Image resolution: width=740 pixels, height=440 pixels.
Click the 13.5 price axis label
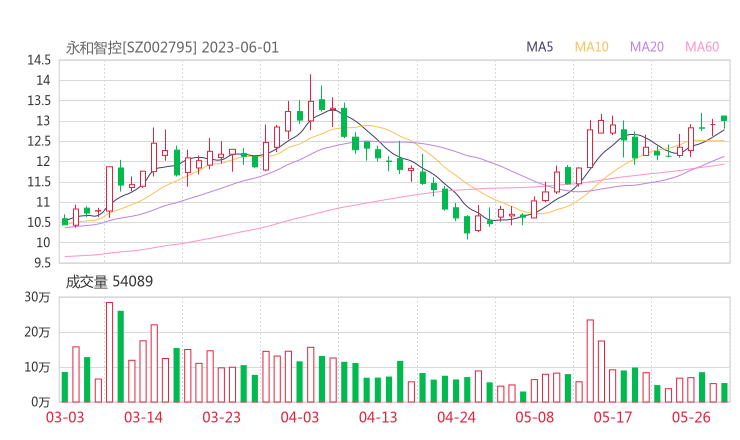pyautogui.click(x=39, y=101)
